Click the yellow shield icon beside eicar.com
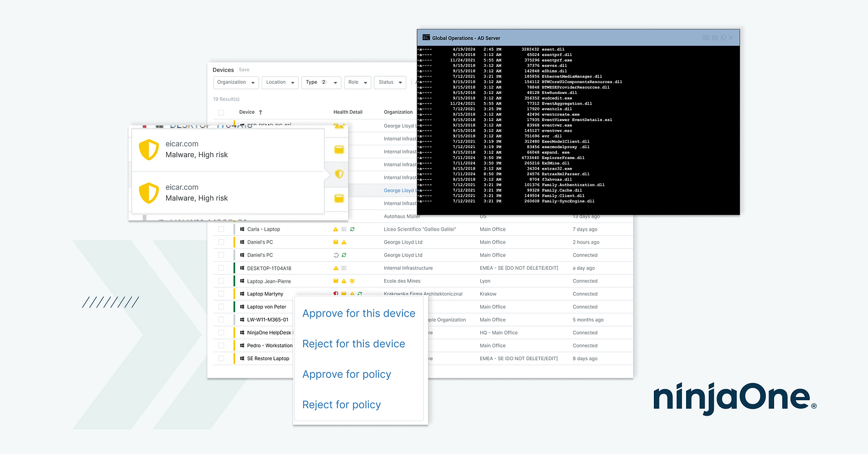The width and height of the screenshot is (868, 454). 149,149
